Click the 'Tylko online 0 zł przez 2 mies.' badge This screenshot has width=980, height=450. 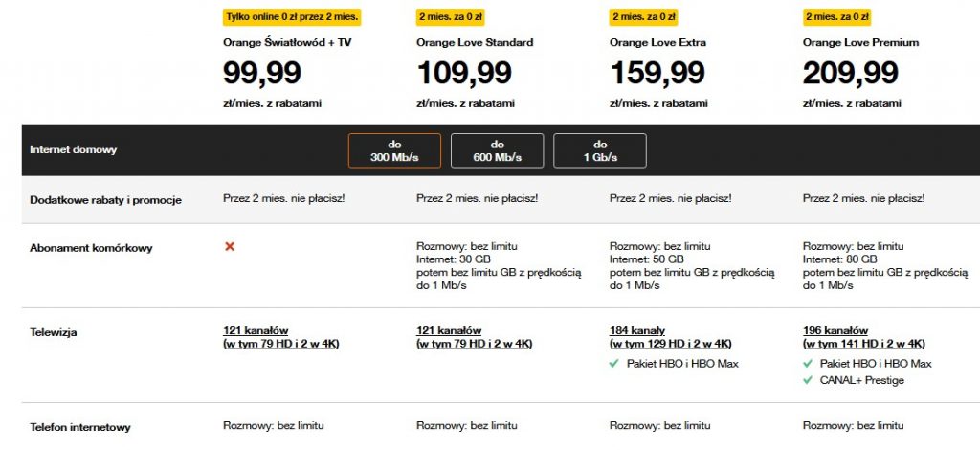pyautogui.click(x=292, y=17)
